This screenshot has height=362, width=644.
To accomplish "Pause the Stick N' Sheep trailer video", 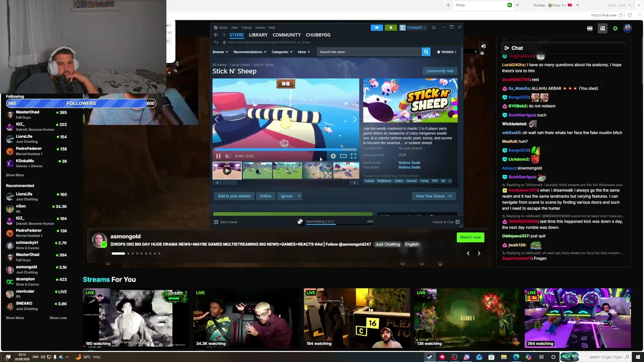I will click(218, 156).
